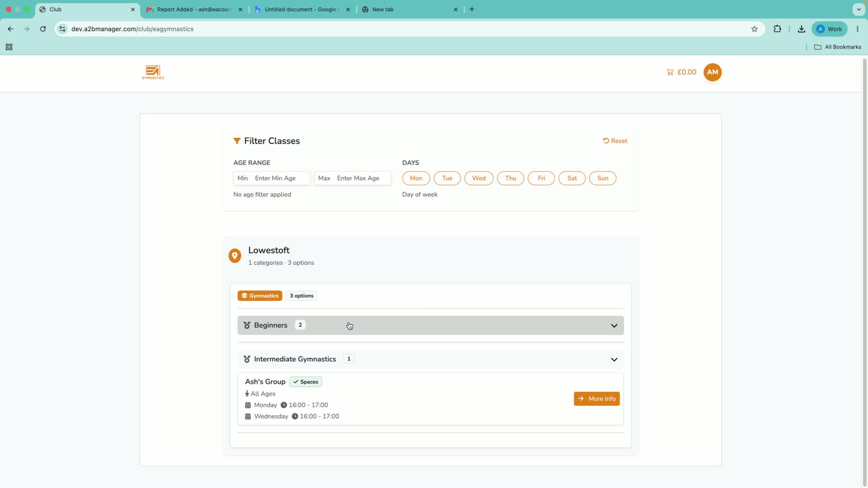The image size is (868, 488).
Task: Click More Info for Ash's Group
Action: (x=597, y=399)
